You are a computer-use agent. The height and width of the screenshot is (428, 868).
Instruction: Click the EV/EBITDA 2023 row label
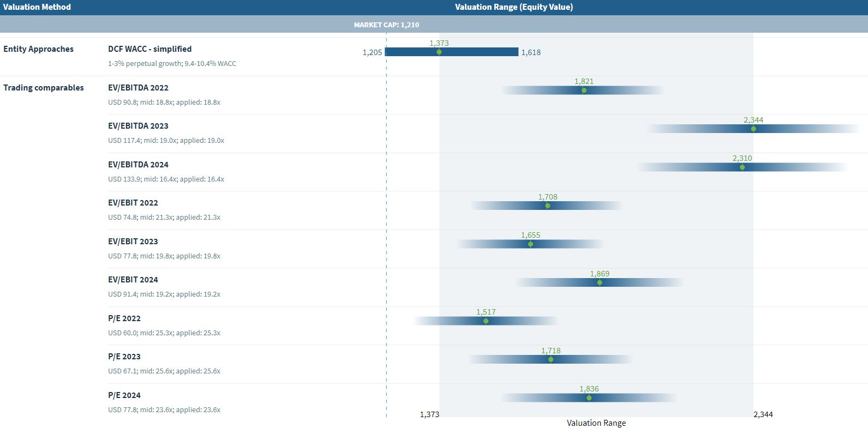tap(138, 126)
